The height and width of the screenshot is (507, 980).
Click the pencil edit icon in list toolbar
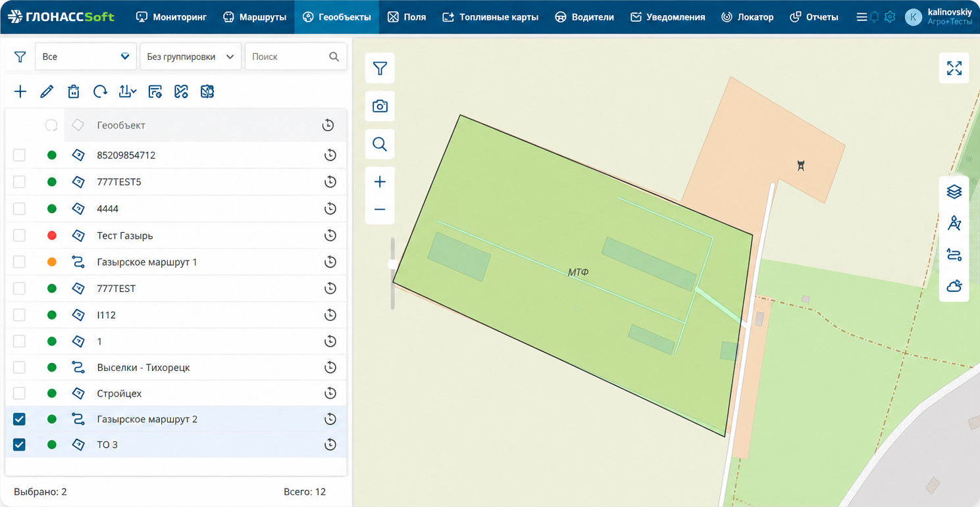(x=47, y=91)
